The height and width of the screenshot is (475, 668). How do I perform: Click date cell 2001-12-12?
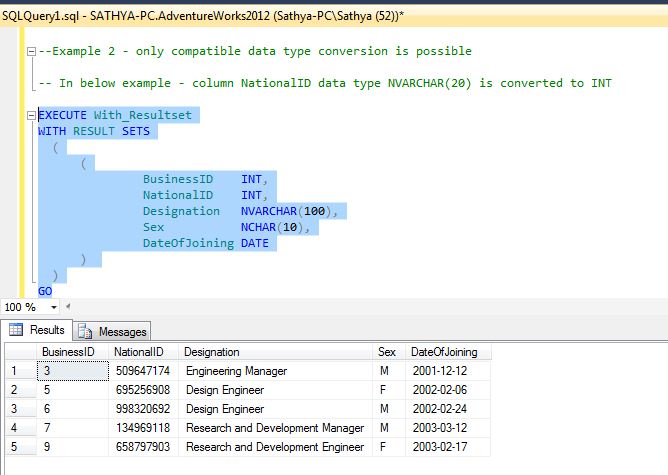click(448, 371)
